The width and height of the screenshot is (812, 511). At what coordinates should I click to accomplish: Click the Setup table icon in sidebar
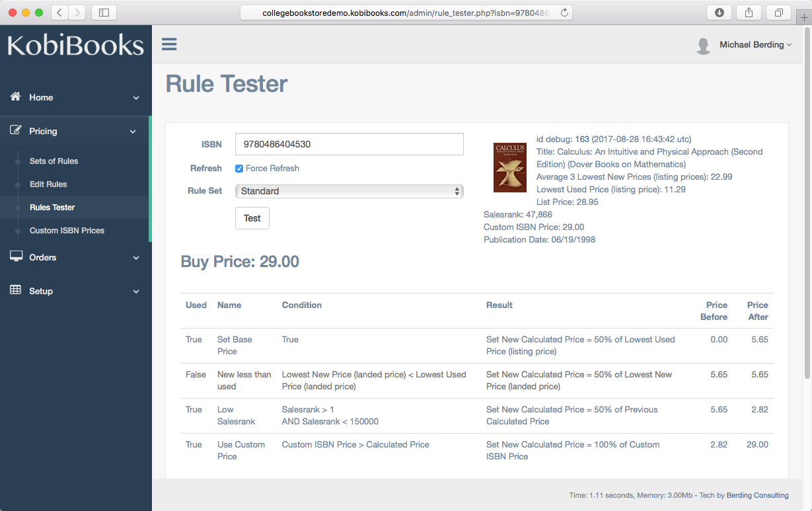tap(16, 290)
